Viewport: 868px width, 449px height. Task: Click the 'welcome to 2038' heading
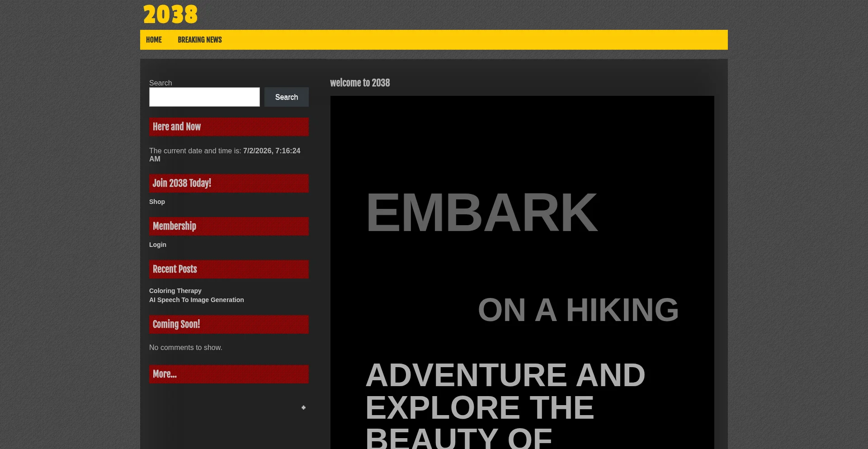click(x=360, y=83)
